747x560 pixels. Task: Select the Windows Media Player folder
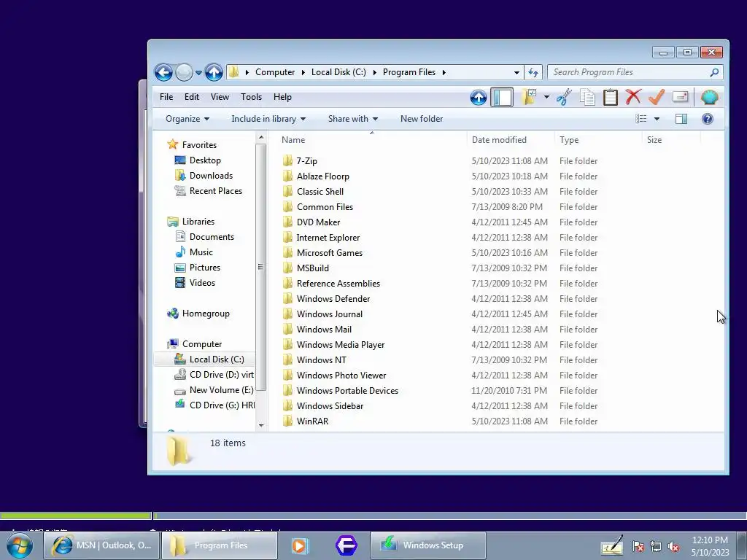(340, 345)
